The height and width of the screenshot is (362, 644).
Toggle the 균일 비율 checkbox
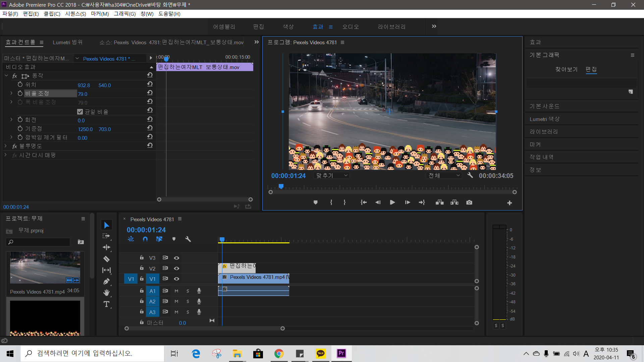click(80, 112)
